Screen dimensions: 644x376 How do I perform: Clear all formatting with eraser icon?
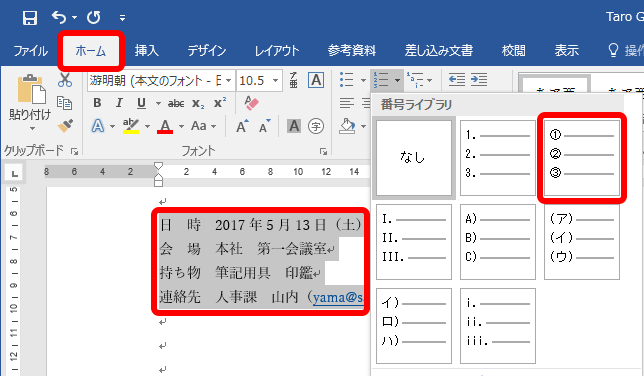tap(251, 103)
